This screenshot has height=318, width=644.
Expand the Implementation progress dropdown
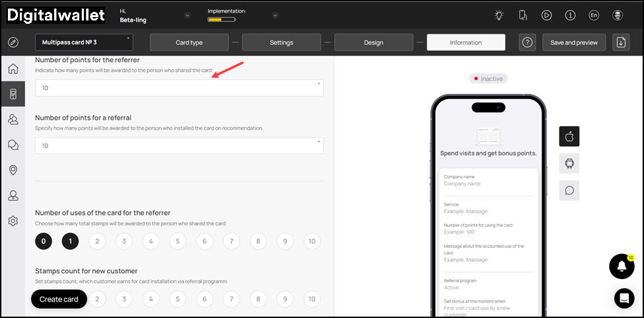[x=275, y=15]
